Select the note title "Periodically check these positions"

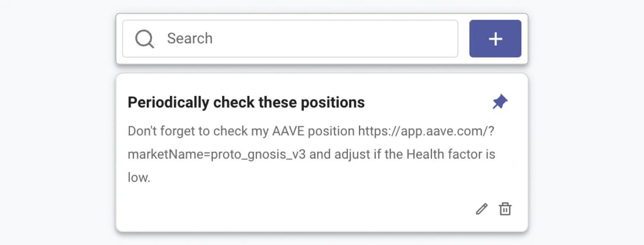coord(246,102)
